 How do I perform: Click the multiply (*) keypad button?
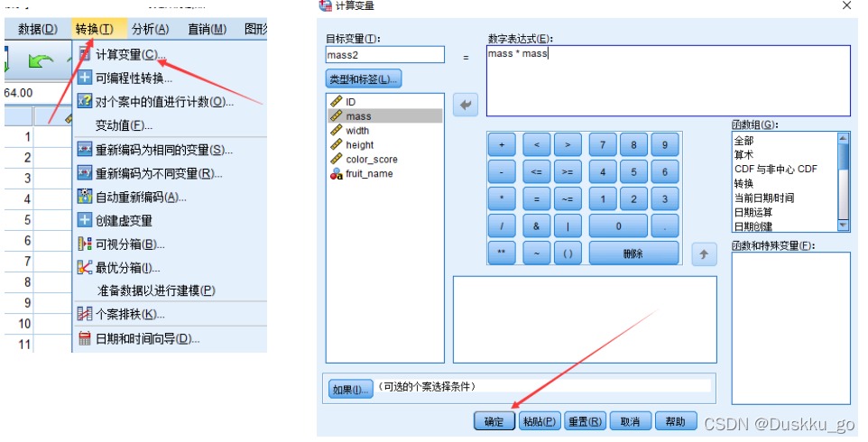pos(502,198)
